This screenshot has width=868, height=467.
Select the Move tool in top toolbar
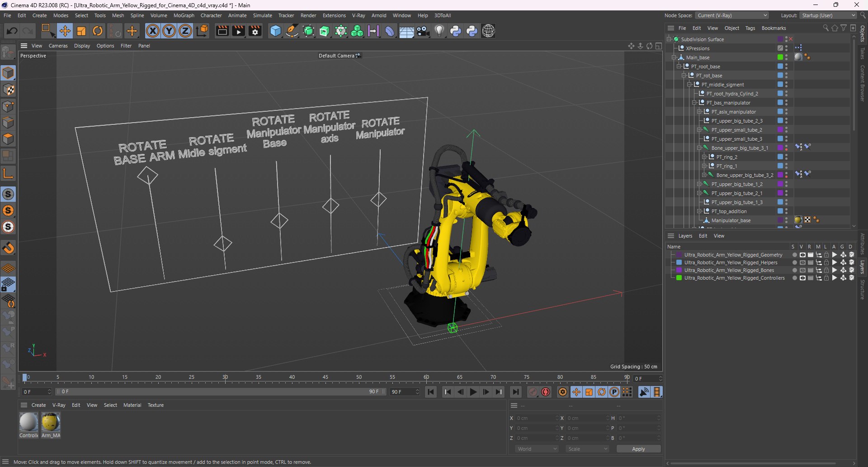(x=65, y=31)
